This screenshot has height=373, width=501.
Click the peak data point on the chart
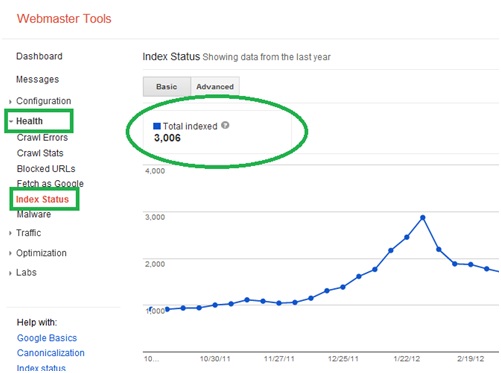coord(423,218)
